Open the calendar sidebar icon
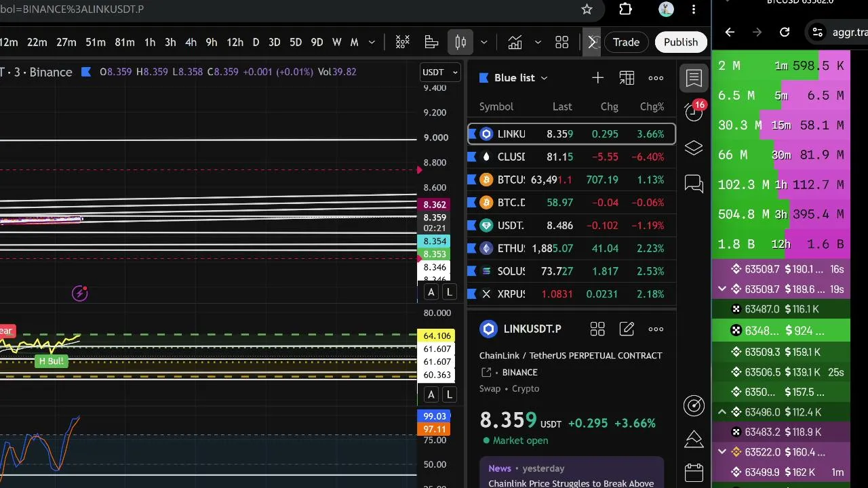 (694, 472)
